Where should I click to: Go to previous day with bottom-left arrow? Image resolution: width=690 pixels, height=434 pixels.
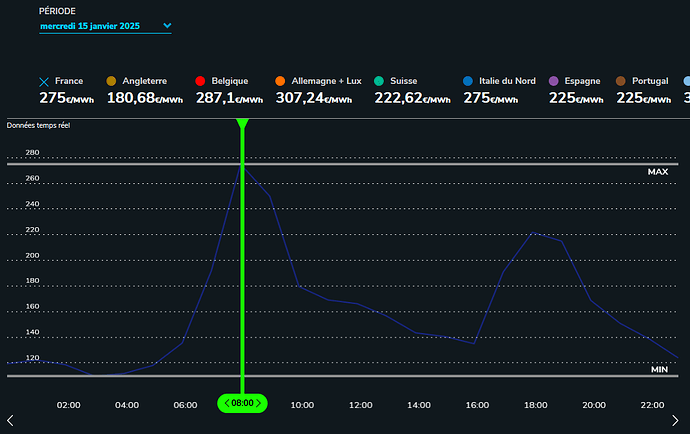[x=9, y=419]
